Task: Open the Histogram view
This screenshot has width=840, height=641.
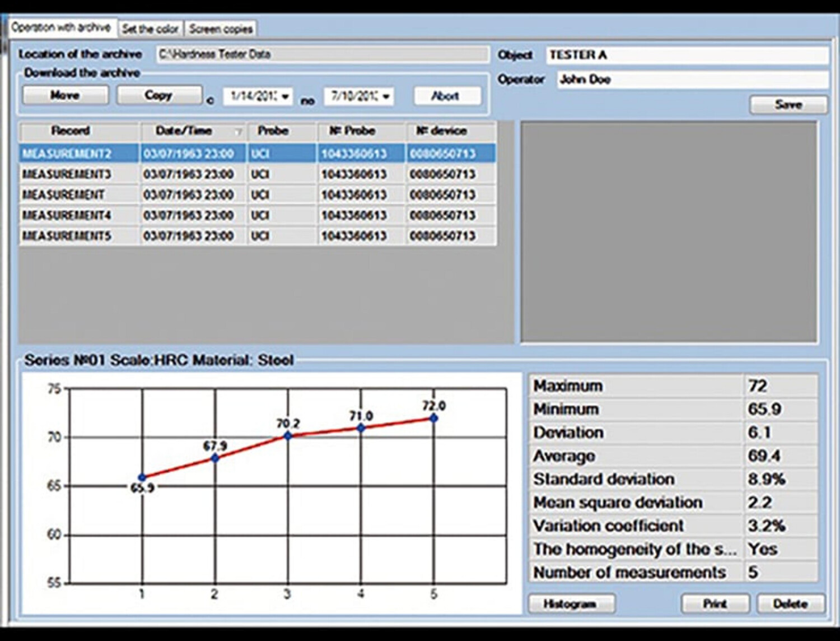Action: point(571,604)
